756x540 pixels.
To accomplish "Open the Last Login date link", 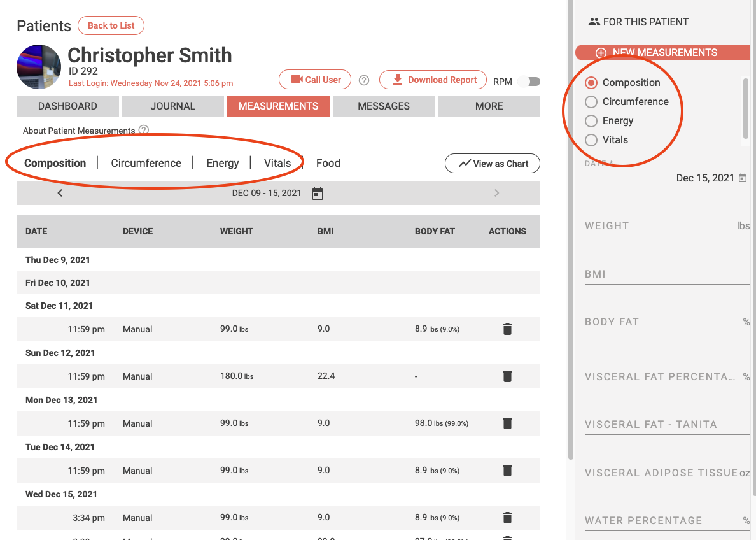I will click(151, 83).
